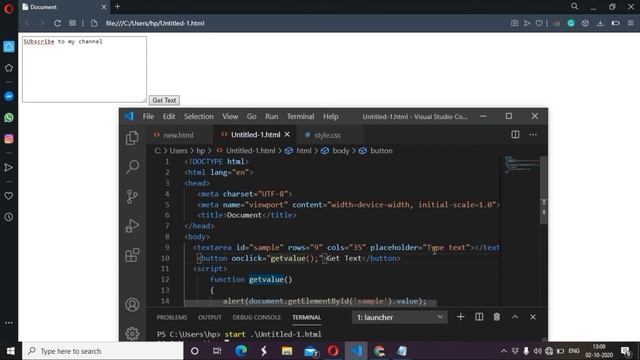Viewport: 640px width, 360px height.
Task: Kill the terminal with trash icon
Action: (x=497, y=317)
